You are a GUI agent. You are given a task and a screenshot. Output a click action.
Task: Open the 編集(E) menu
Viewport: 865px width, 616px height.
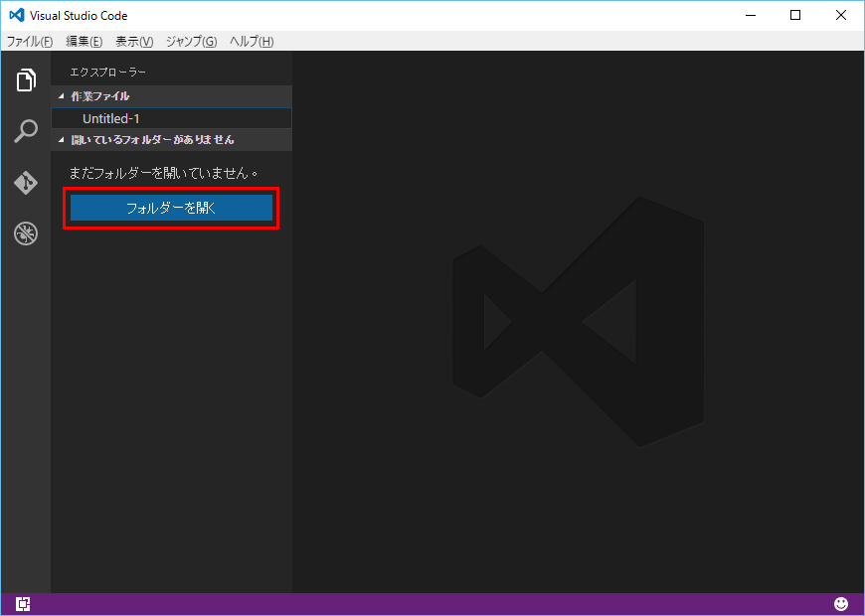click(84, 42)
